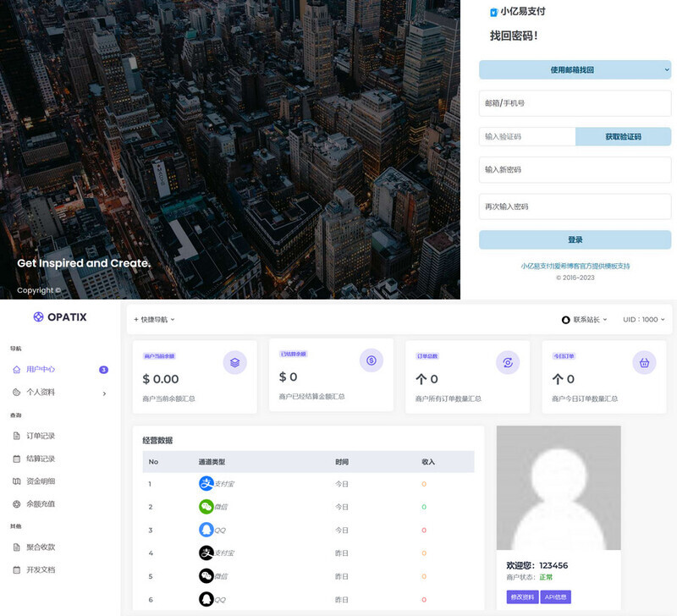Click the dollar coin icon on settled card
The height and width of the screenshot is (616, 677).
pyautogui.click(x=372, y=360)
